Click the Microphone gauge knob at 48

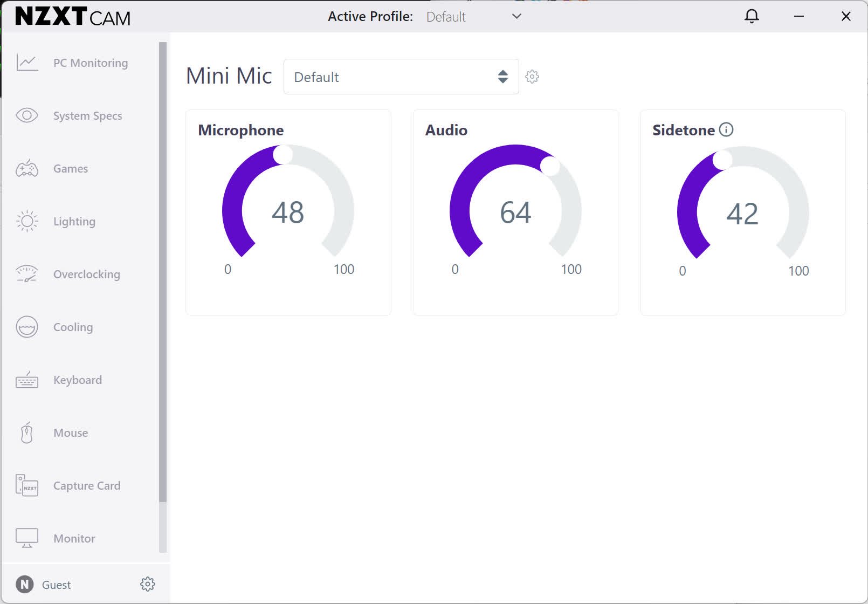[x=283, y=155]
